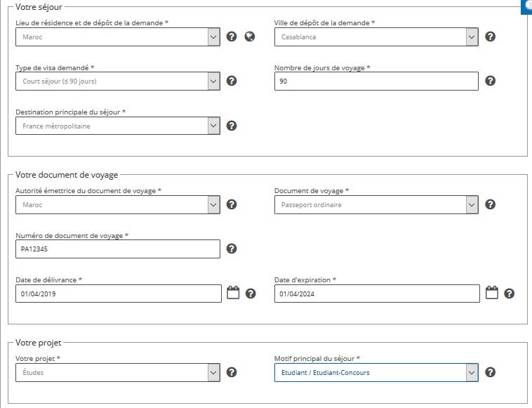Open Destination principale France métropolitaine dropdown
Image resolution: width=532 pixels, height=408 pixels.
[118, 126]
